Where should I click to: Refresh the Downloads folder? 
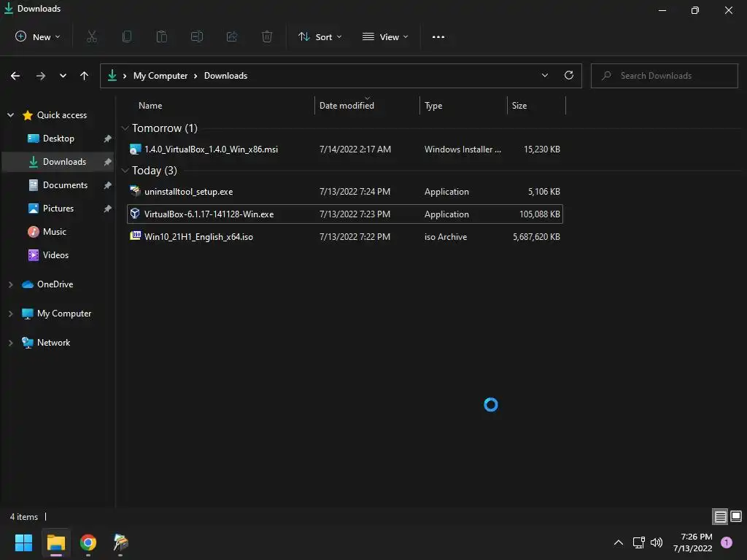point(569,75)
